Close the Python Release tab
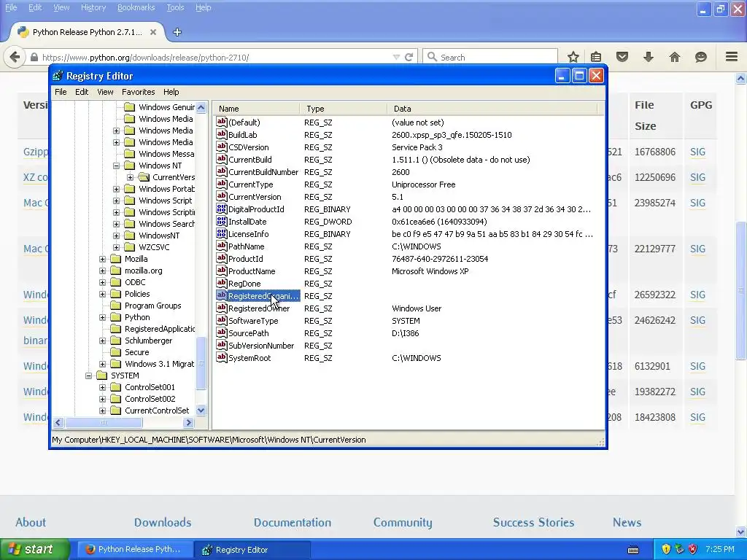Image resolution: width=747 pixels, height=560 pixels. [x=153, y=32]
